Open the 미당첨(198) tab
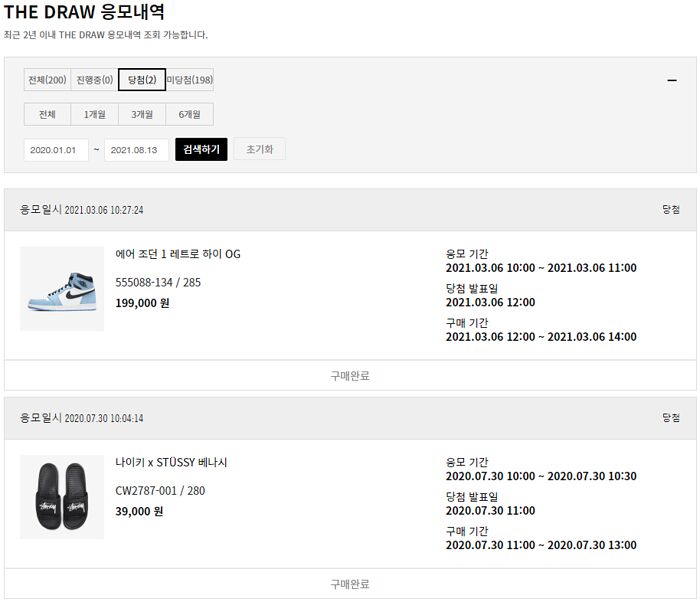The image size is (700, 602). (190, 80)
